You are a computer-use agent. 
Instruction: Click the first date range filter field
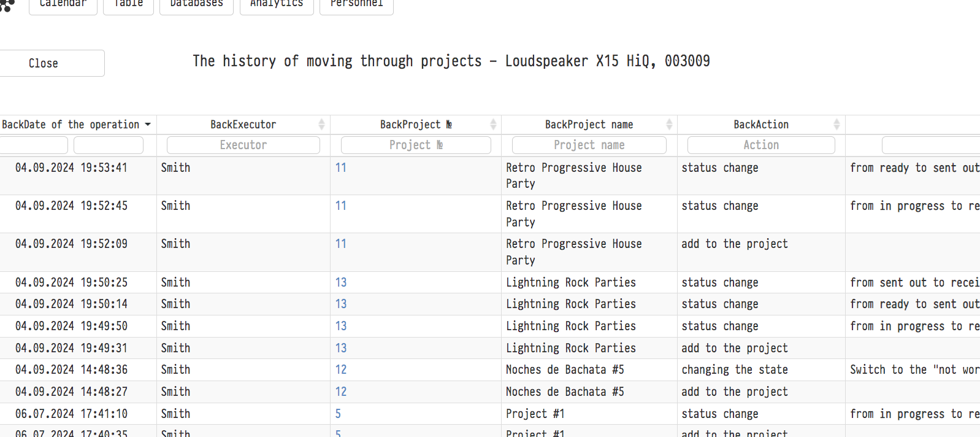click(x=34, y=145)
